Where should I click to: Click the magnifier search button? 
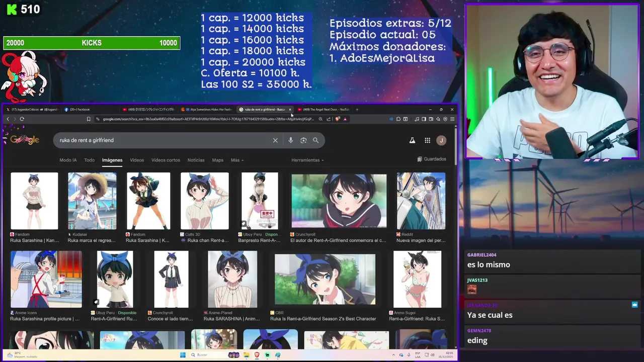[x=315, y=140]
